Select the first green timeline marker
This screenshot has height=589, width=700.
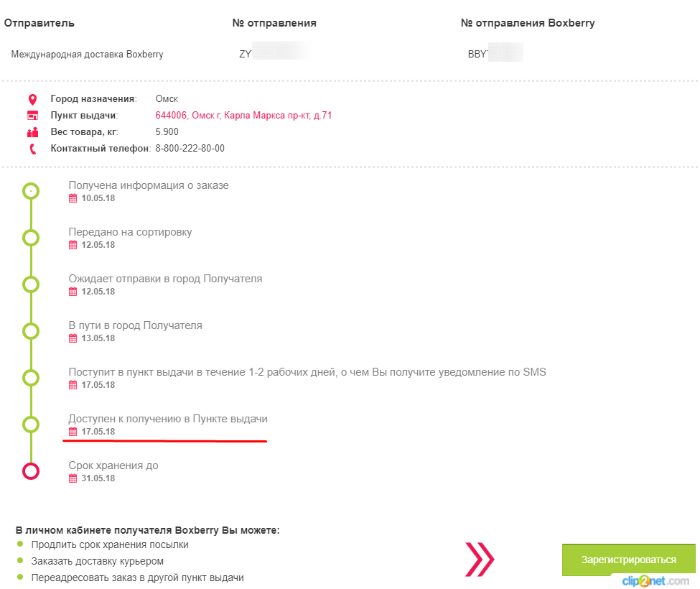pyautogui.click(x=31, y=191)
